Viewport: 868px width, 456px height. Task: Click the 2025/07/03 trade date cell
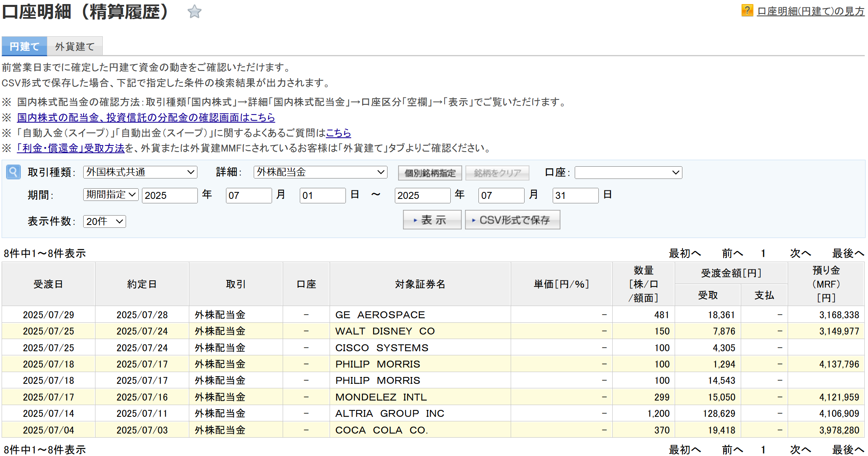(142, 430)
